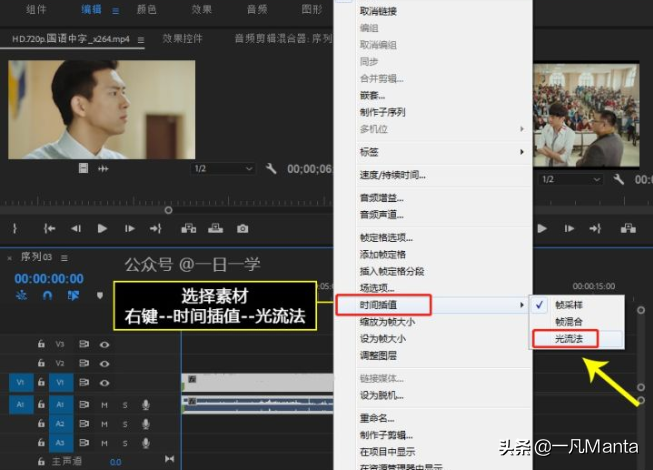
Task: Click the A1 source patch button
Action: [21, 404]
